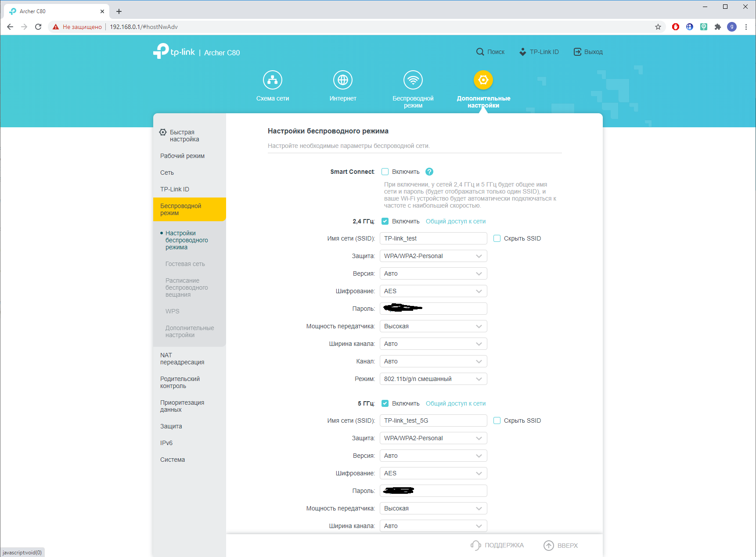Expand the 2.4 GHz Защита WPA/WPA2-Personal dropdown
The width and height of the screenshot is (756, 557).
point(433,256)
